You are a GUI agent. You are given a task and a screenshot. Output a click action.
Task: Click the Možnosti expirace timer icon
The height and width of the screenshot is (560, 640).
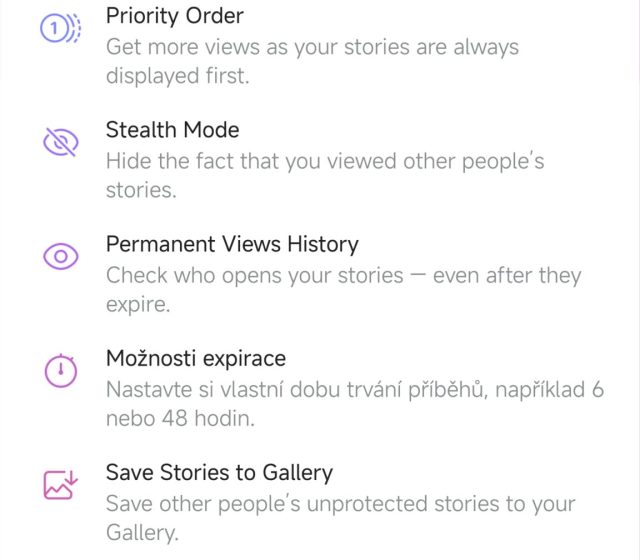60,371
